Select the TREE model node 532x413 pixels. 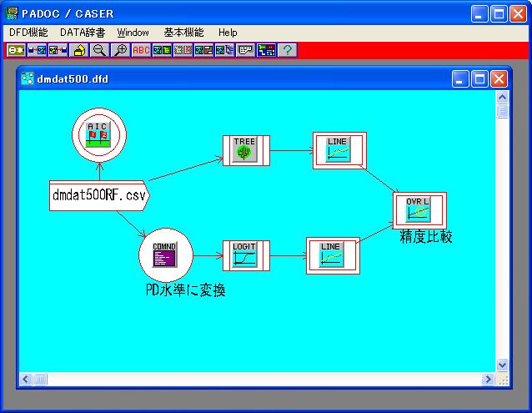243,150
